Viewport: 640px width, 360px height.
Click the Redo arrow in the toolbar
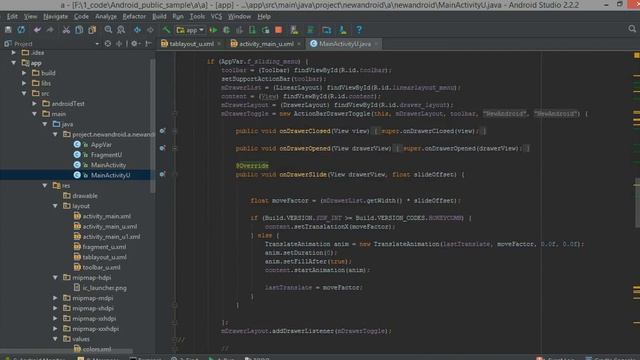click(50, 30)
